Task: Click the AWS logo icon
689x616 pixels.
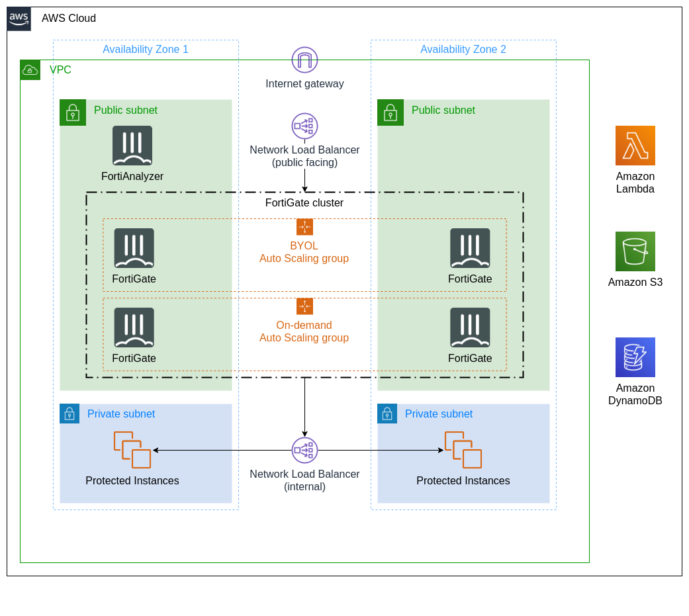Action: point(19,19)
